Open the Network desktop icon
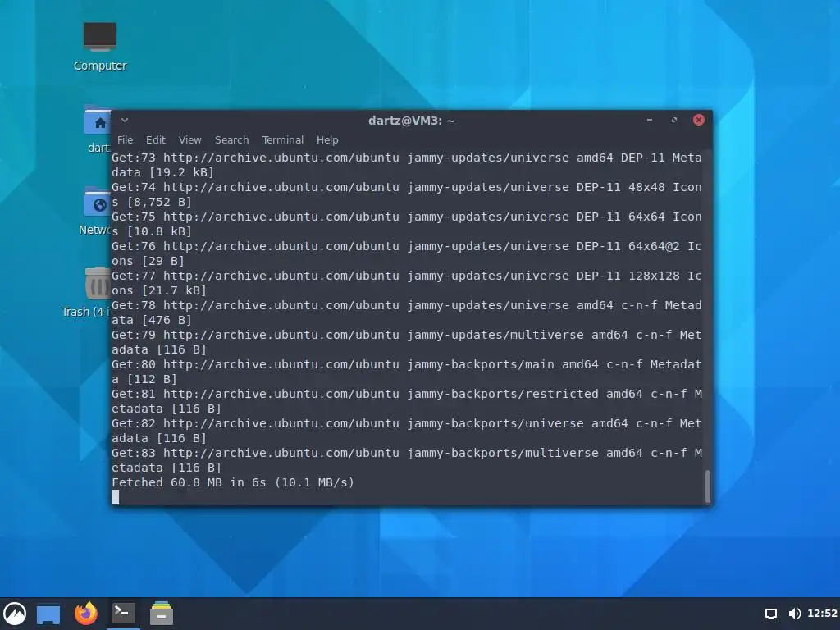840x630 pixels. tap(95, 211)
